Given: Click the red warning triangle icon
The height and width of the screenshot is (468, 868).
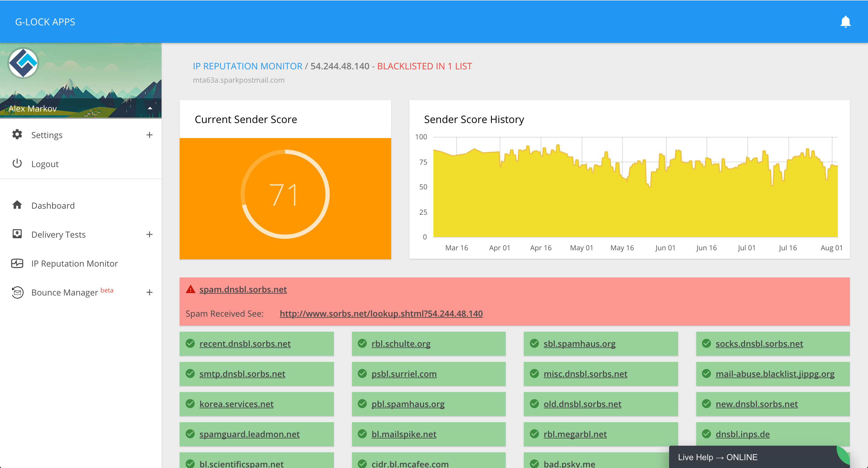Looking at the screenshot, I should 190,289.
